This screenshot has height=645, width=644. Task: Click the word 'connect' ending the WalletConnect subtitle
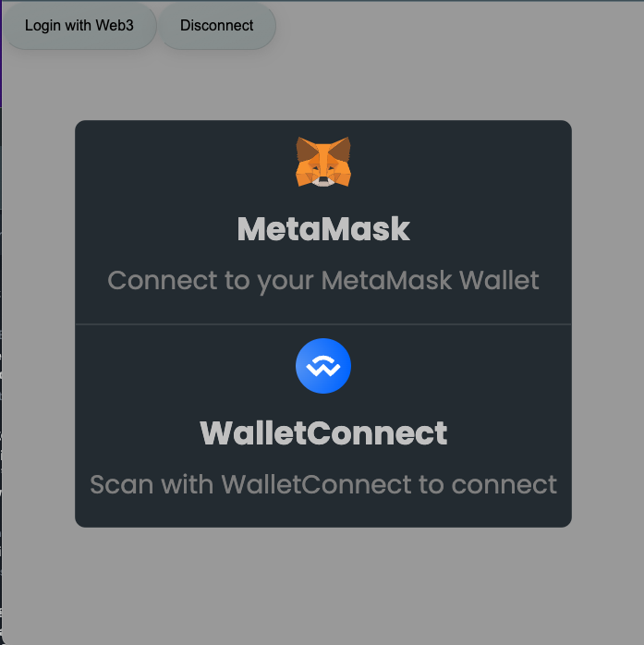pos(504,485)
